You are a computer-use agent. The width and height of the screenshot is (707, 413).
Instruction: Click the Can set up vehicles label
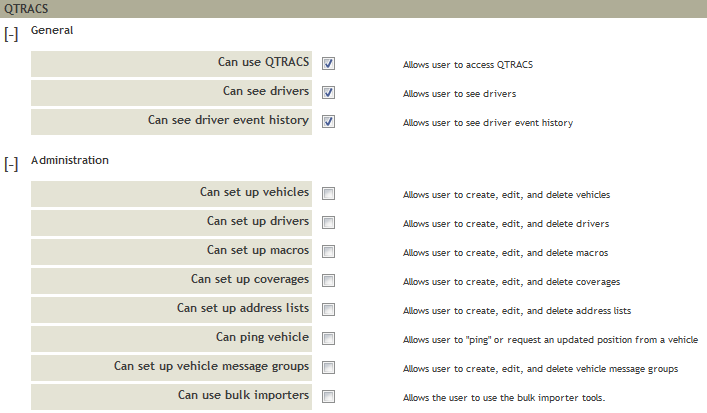click(x=254, y=192)
